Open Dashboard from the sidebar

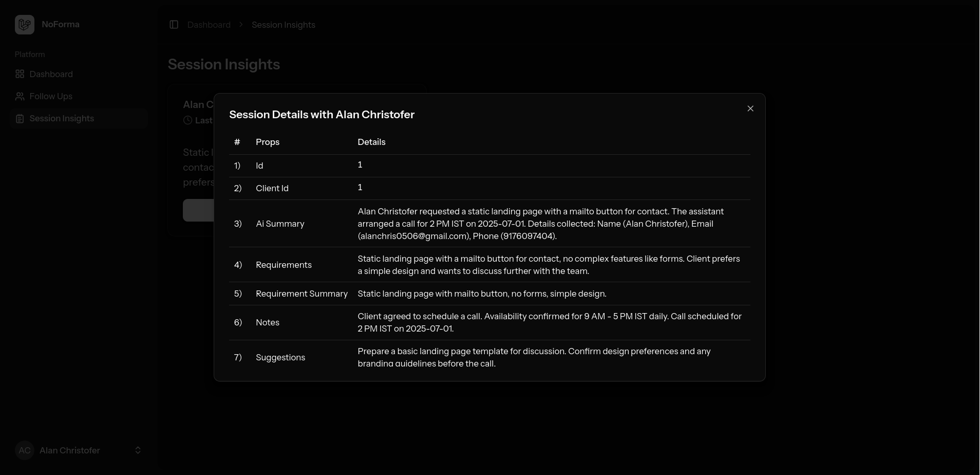(79, 74)
